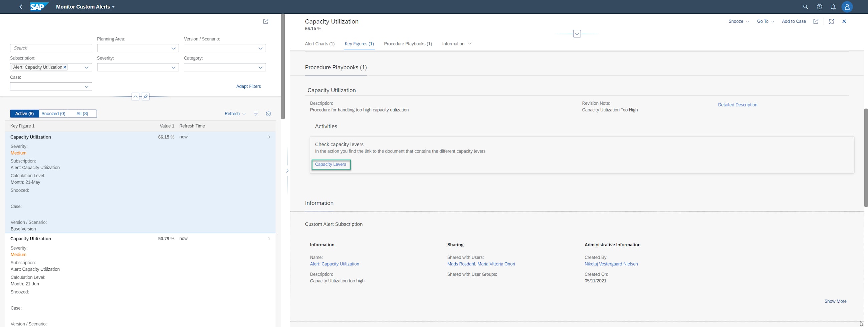Pin the filter header bar
The height and width of the screenshot is (327, 868).
(x=146, y=97)
